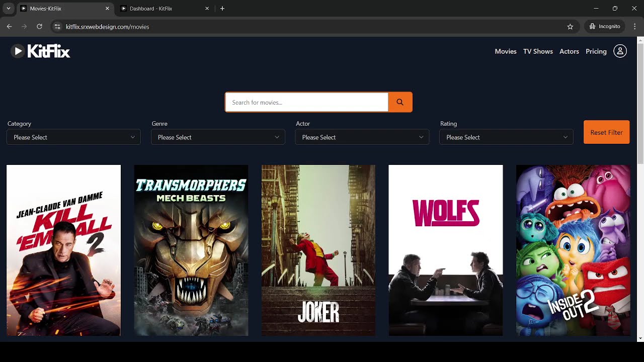Click the Reset Filter button
The image size is (644, 362).
coord(606,132)
